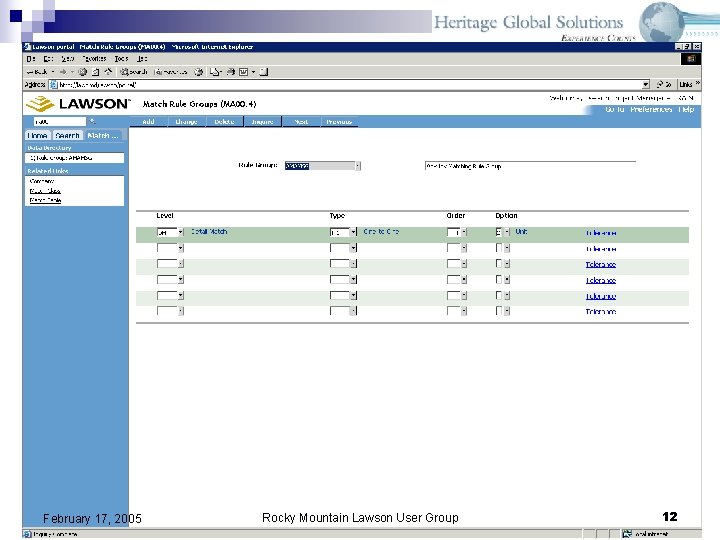This screenshot has height=540, width=720.
Task: Open the Go To link
Action: 614,109
